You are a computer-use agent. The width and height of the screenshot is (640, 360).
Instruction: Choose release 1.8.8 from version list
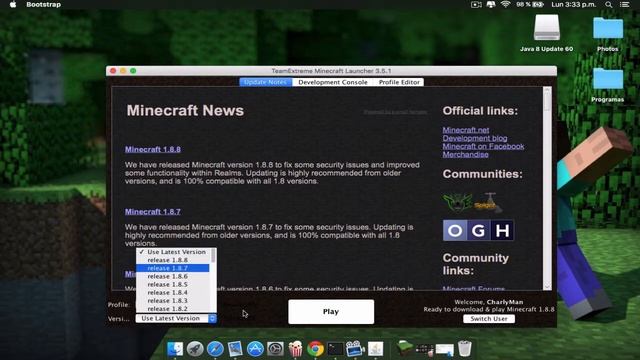click(173, 260)
